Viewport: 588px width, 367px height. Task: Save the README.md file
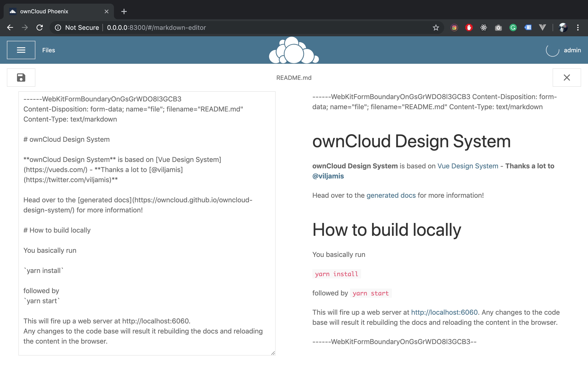pos(21,78)
